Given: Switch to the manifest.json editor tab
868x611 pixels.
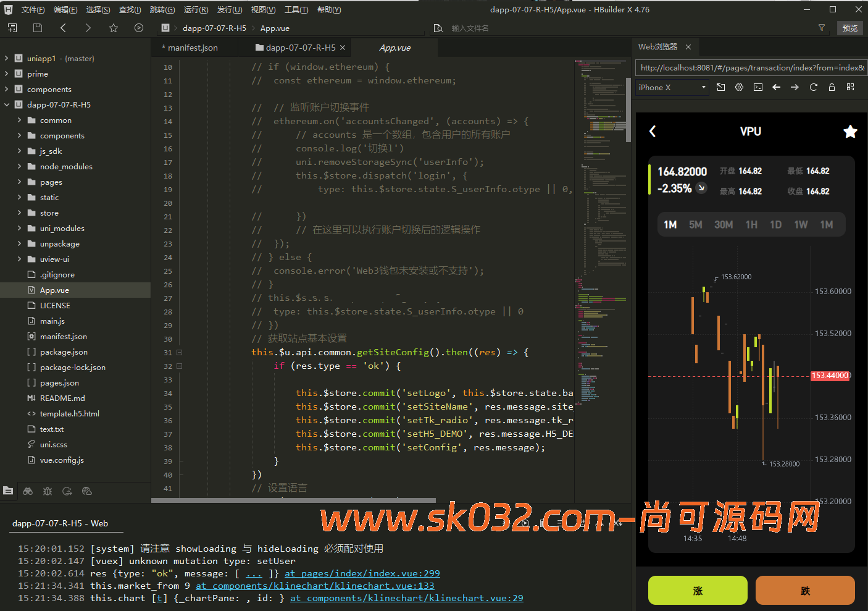Looking at the screenshot, I should pos(192,48).
